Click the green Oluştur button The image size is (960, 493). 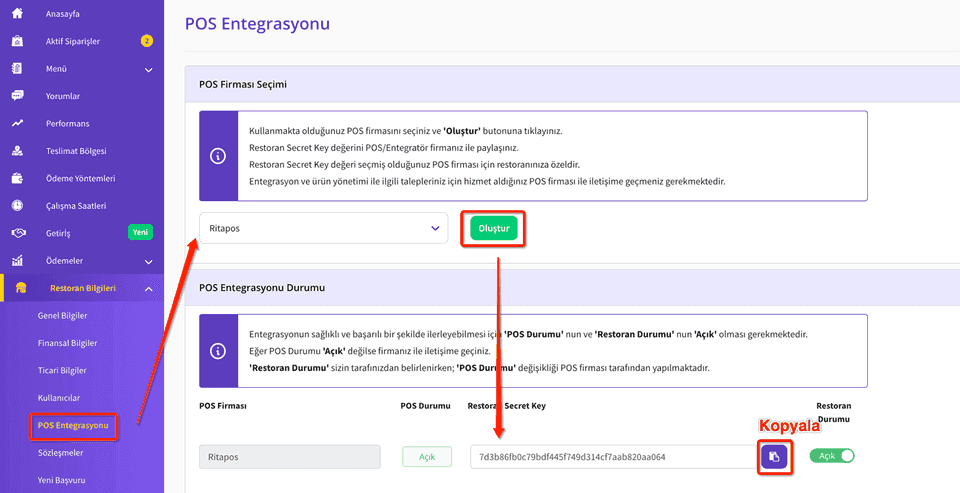tap(493, 228)
